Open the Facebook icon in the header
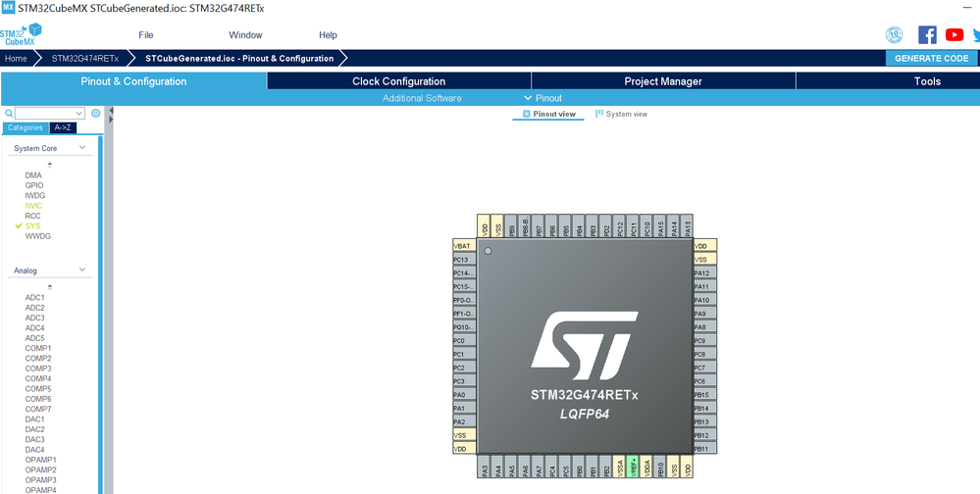Viewport: 980px width, 494px height. (927, 35)
